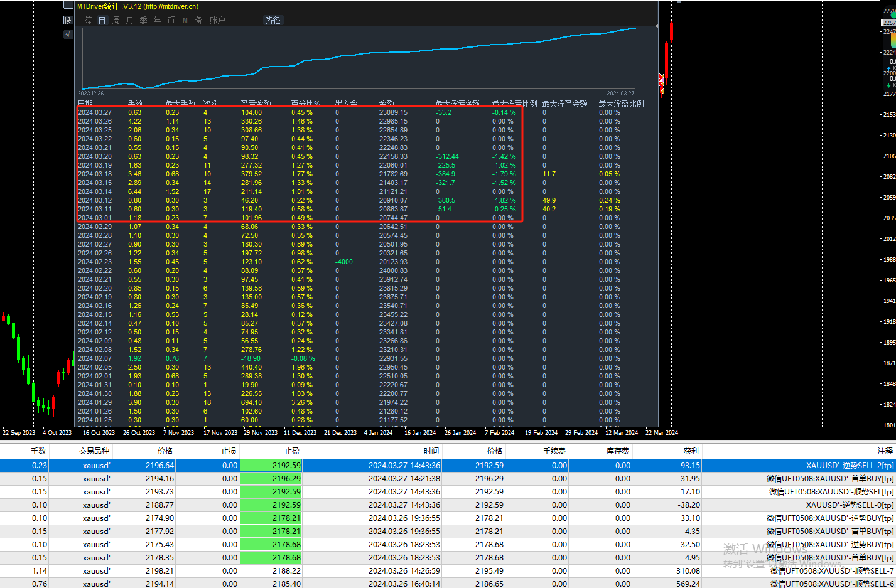Image resolution: width=896 pixels, height=588 pixels.
Task: Open the 账户 account tab
Action: [x=217, y=20]
